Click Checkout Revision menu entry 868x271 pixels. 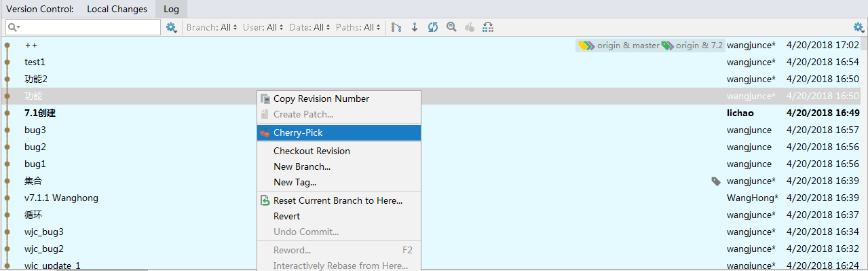click(x=339, y=151)
